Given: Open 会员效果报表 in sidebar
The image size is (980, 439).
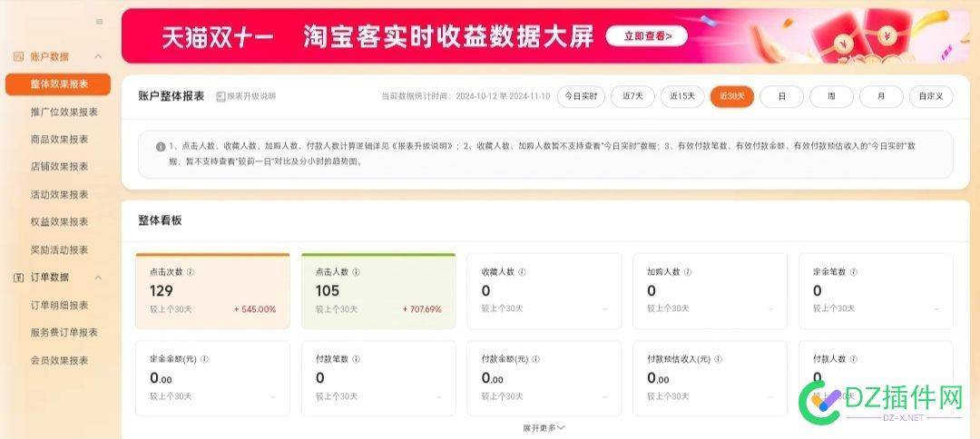Looking at the screenshot, I should pyautogui.click(x=59, y=360).
